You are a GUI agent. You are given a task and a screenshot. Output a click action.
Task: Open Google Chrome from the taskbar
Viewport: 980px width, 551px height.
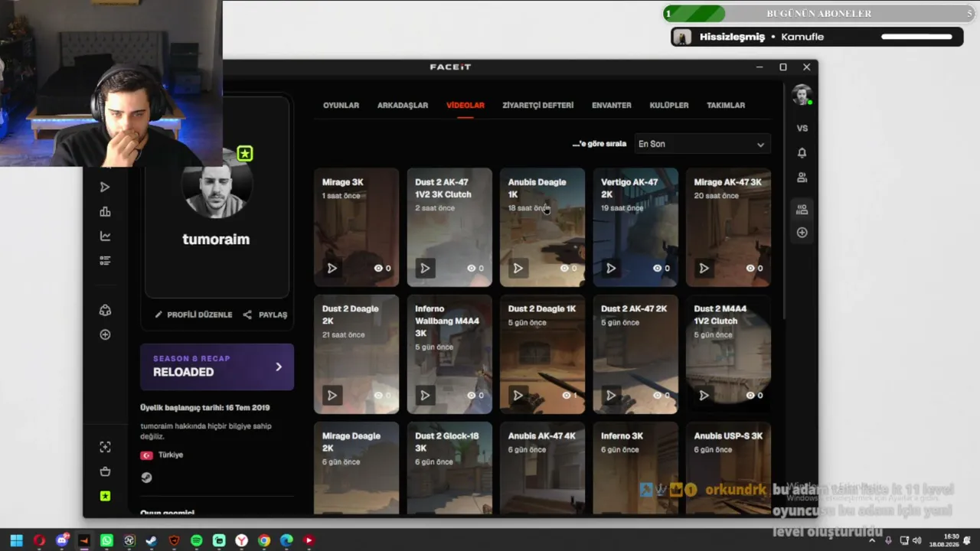[264, 540]
